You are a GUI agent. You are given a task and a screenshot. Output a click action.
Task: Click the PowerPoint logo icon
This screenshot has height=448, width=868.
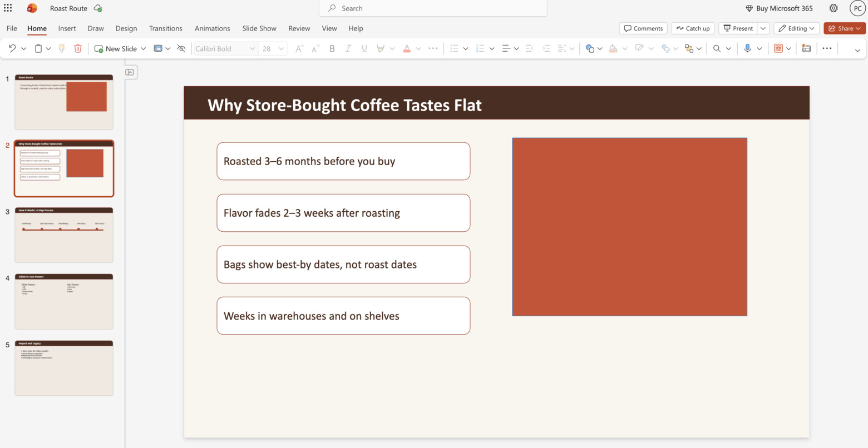coord(32,8)
